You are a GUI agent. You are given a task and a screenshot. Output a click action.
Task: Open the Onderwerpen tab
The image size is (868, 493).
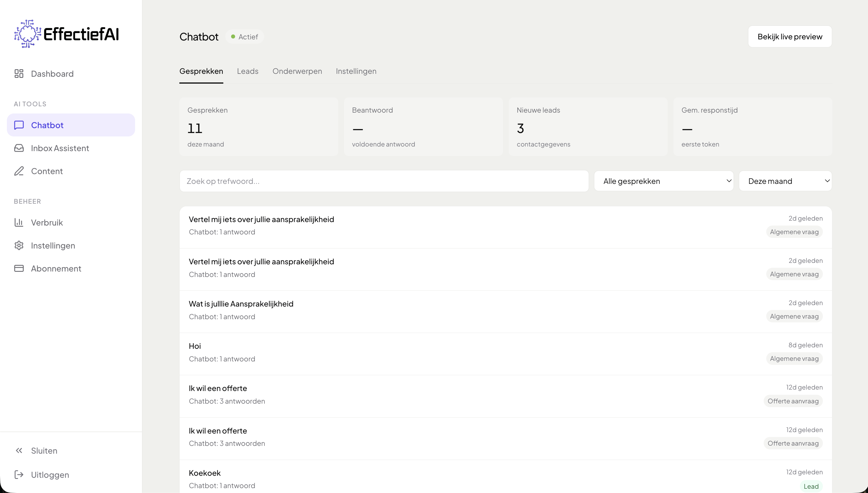(297, 71)
